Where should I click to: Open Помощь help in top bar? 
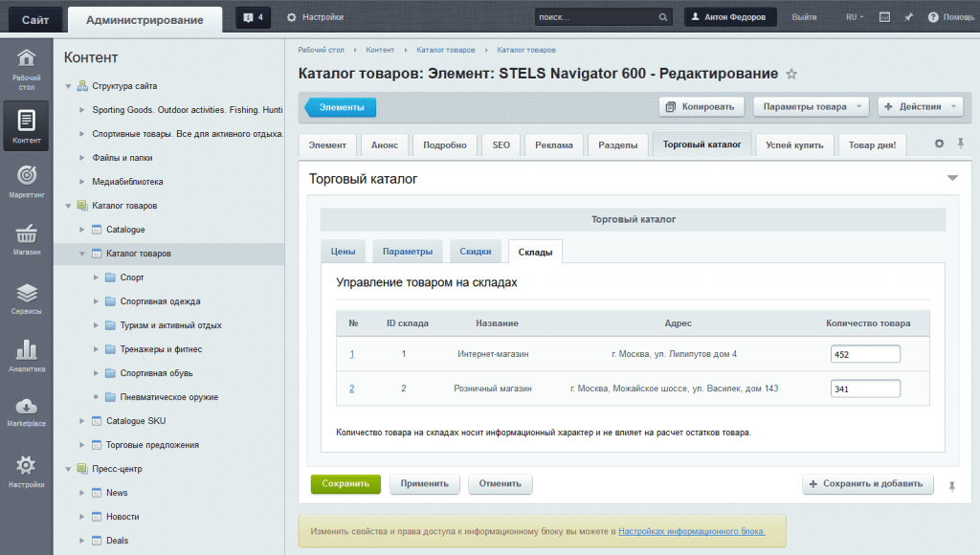(x=950, y=17)
